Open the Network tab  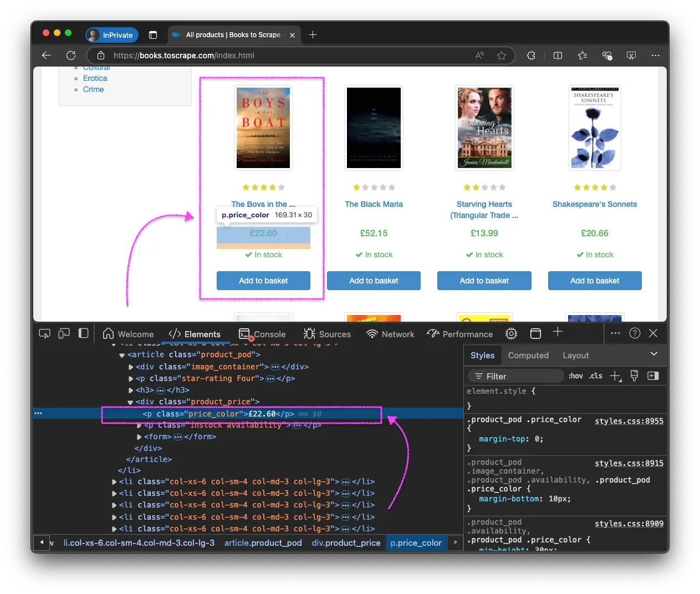click(390, 334)
